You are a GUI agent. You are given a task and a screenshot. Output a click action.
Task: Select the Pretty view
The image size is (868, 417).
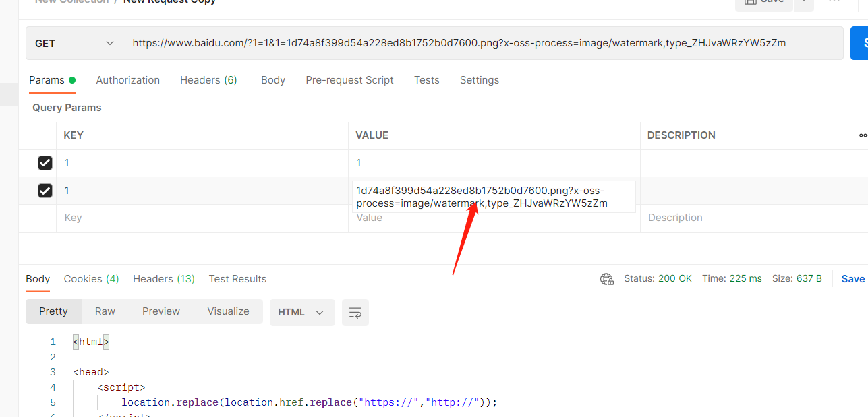[53, 311]
